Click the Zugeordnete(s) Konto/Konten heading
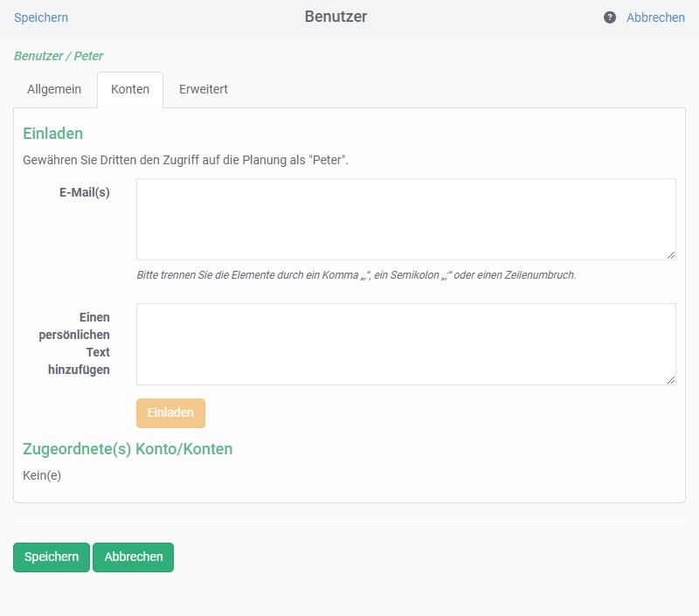The width and height of the screenshot is (699, 616). pyautogui.click(x=128, y=449)
